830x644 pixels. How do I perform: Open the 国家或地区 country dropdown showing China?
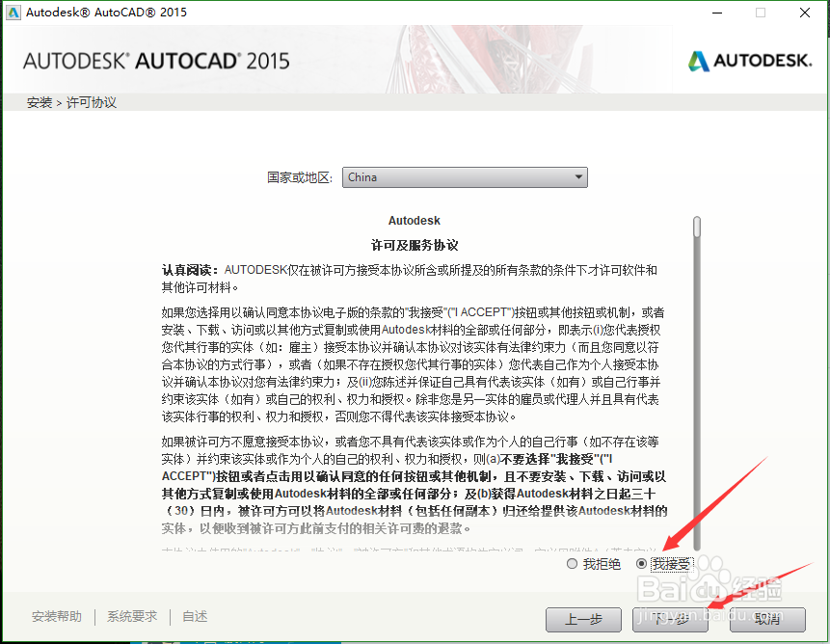tap(465, 177)
